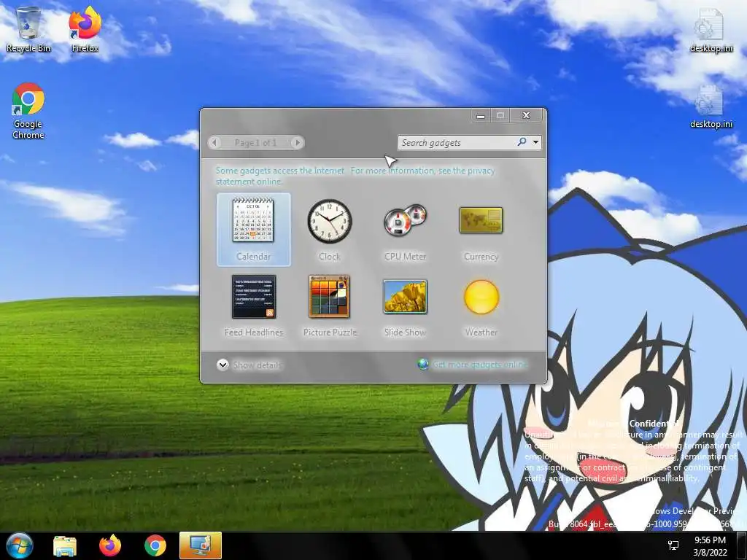Open the Windows Start menu orb
747x560 pixels.
click(x=20, y=545)
